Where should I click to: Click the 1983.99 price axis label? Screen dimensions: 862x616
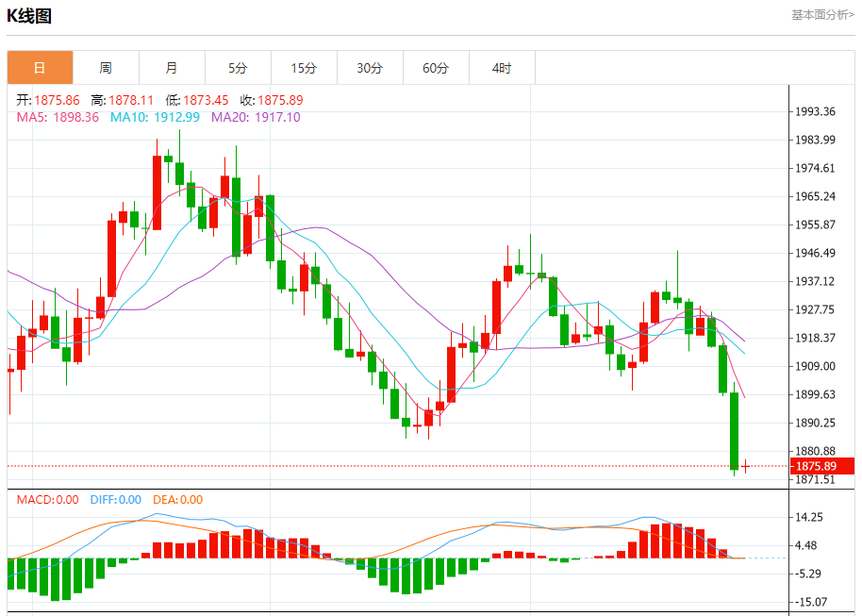coord(815,140)
